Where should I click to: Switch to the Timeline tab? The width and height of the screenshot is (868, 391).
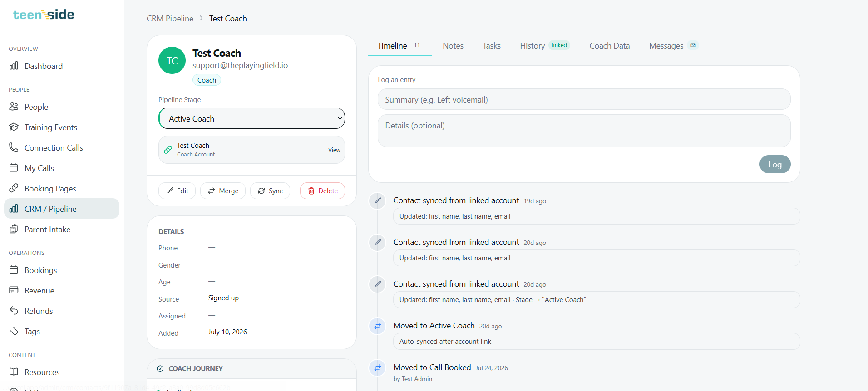[x=399, y=46]
